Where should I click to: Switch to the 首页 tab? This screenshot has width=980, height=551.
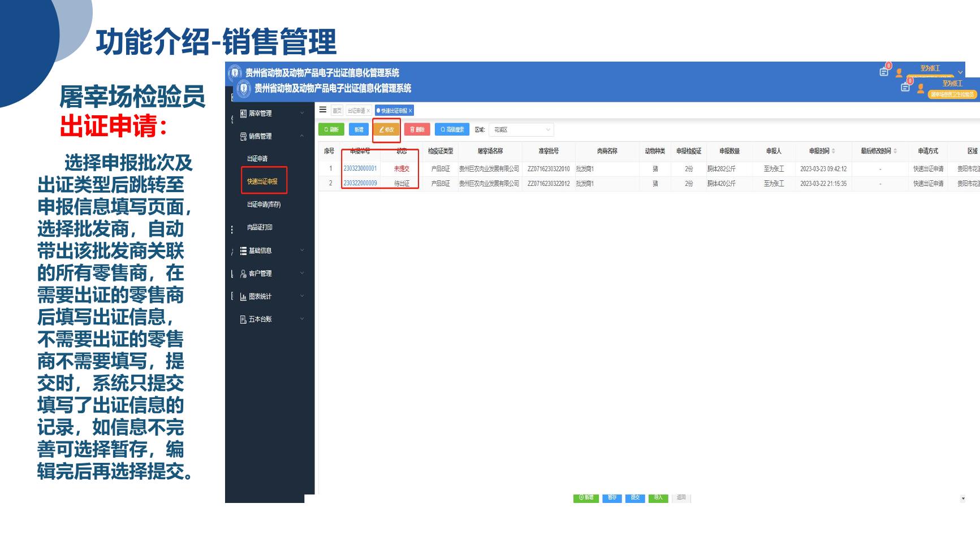click(336, 111)
